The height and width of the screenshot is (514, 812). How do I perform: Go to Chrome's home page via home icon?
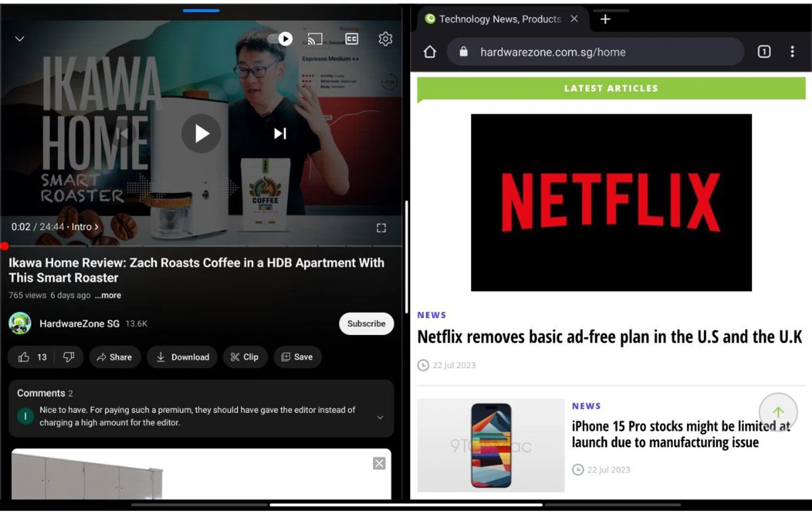[x=429, y=52]
